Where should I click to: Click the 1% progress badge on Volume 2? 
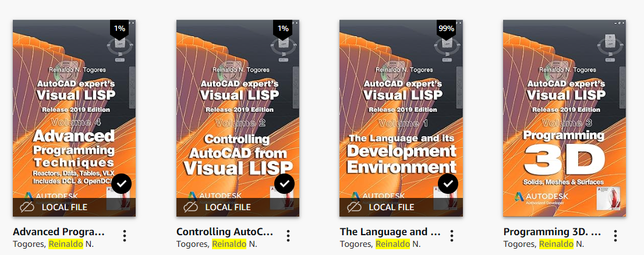point(283,29)
